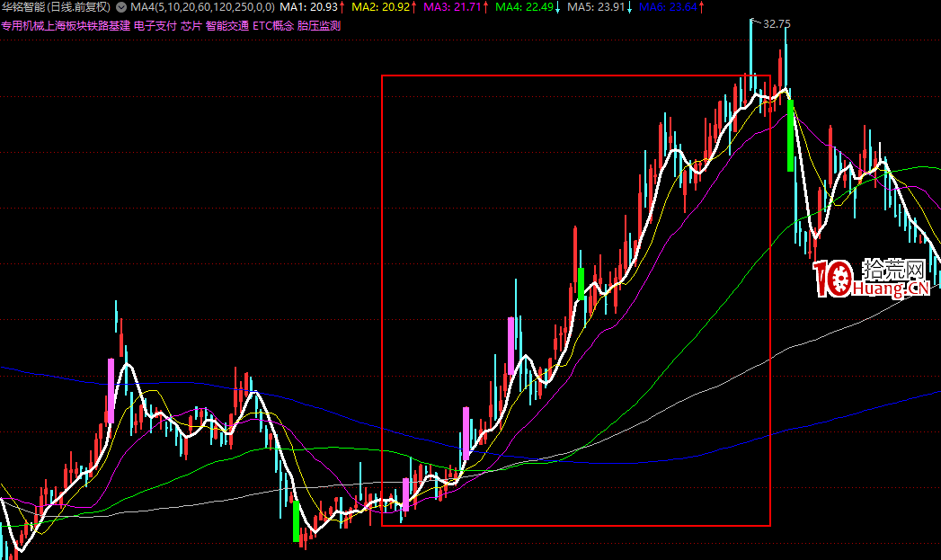The image size is (941, 560).
Task: Click the MA1: 20.93 value
Action: [308, 7]
